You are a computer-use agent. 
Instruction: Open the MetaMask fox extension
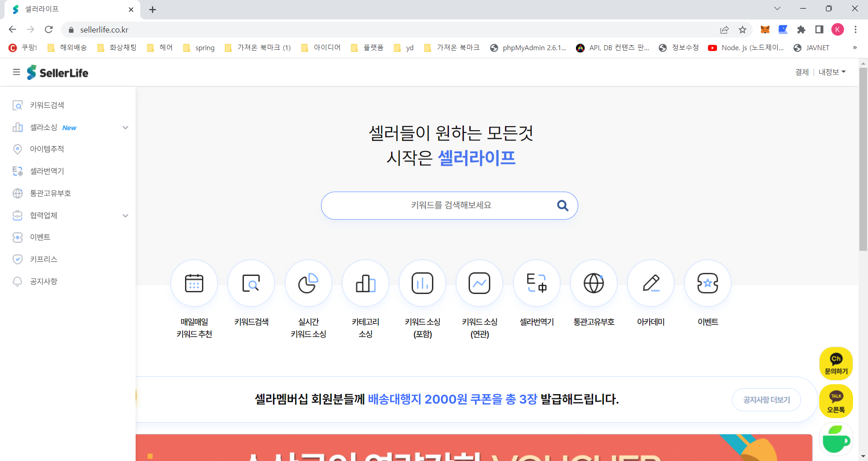point(765,30)
